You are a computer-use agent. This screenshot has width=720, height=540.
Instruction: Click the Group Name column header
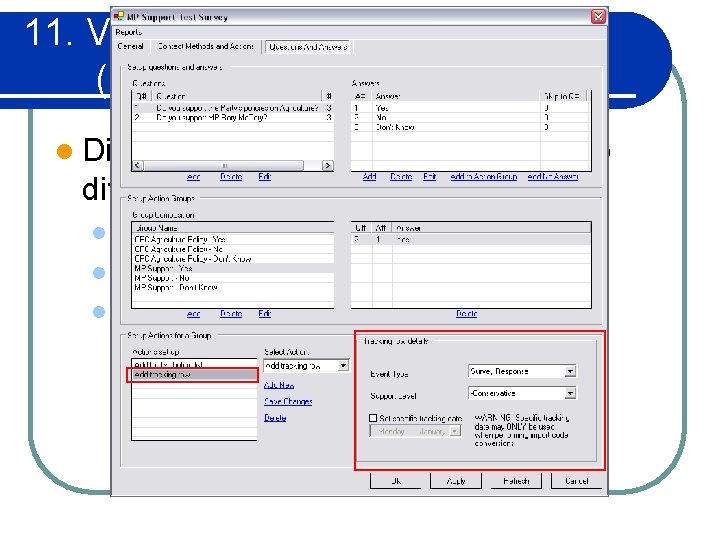[x=233, y=228]
